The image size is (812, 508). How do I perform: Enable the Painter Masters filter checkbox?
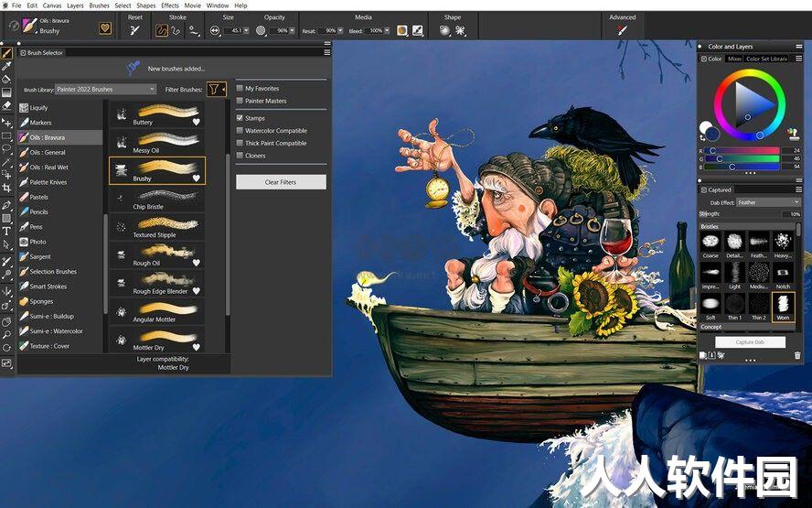click(240, 101)
